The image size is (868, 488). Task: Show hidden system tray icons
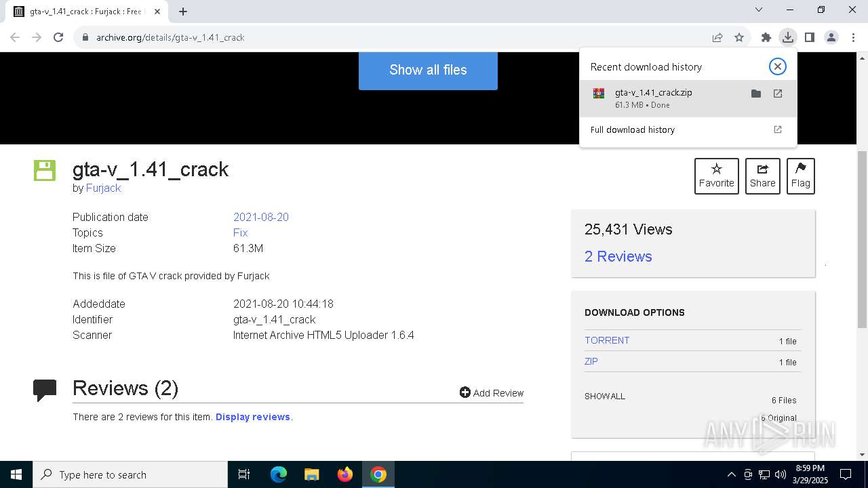click(x=731, y=474)
